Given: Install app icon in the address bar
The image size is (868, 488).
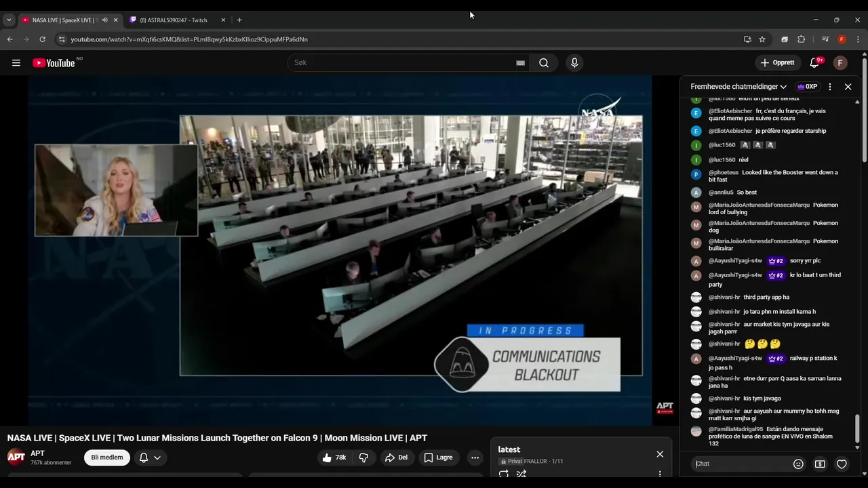Looking at the screenshot, I should click(x=747, y=39).
